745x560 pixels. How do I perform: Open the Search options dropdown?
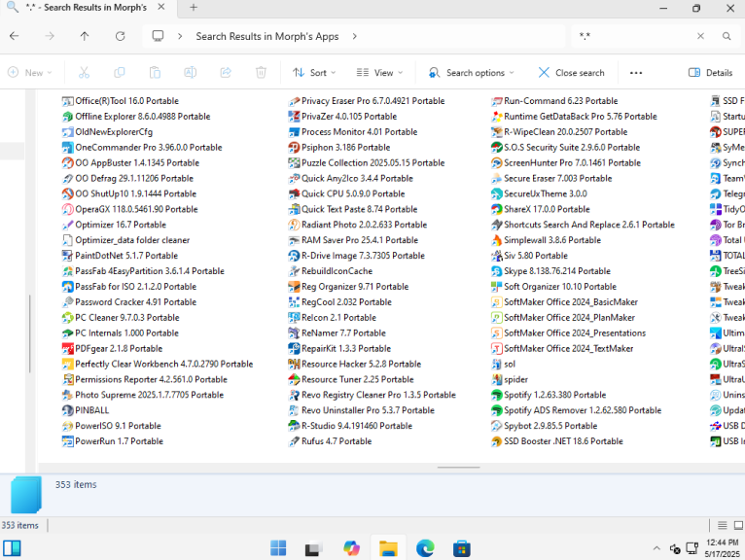pos(472,73)
